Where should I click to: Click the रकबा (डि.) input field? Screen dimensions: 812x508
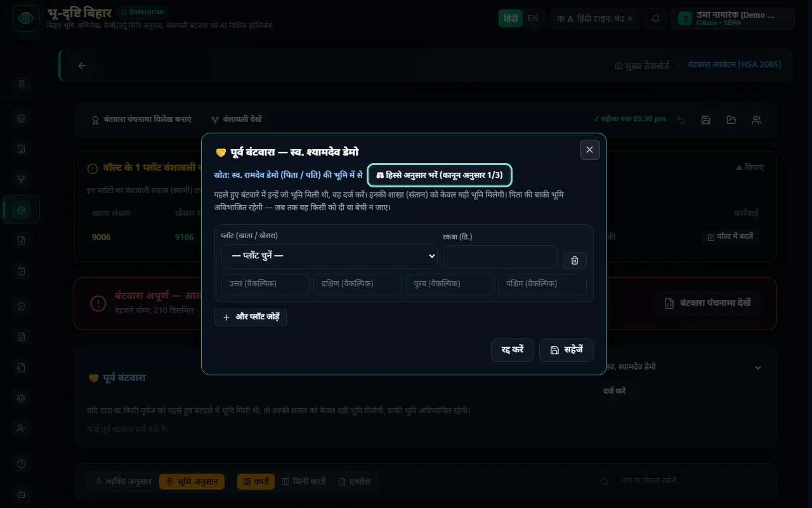[500, 257]
